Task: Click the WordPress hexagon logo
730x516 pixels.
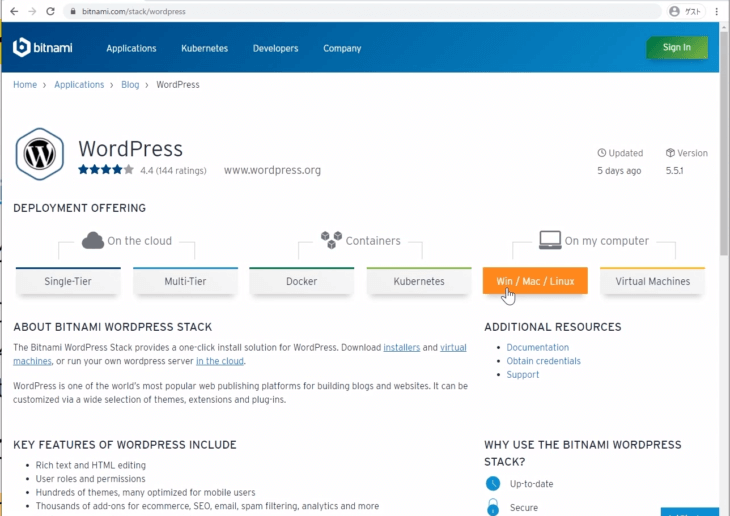Action: (x=40, y=154)
